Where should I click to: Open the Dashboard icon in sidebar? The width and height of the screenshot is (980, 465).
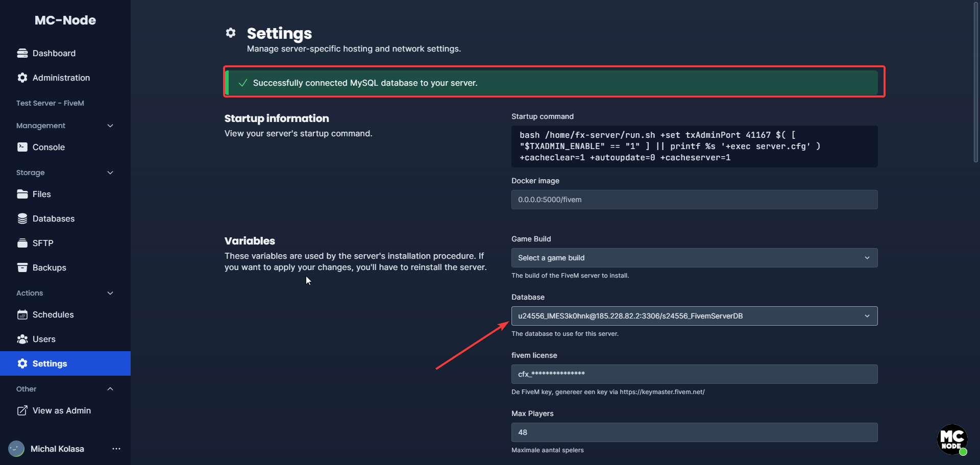[22, 53]
